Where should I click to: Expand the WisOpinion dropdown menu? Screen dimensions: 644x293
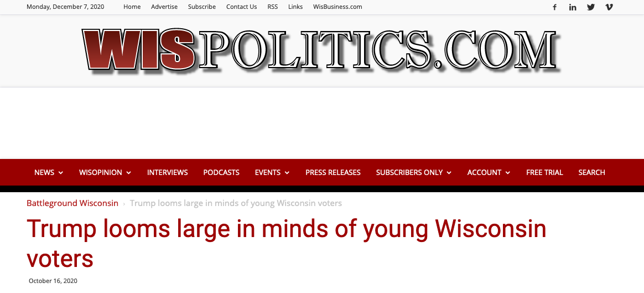[x=105, y=172]
